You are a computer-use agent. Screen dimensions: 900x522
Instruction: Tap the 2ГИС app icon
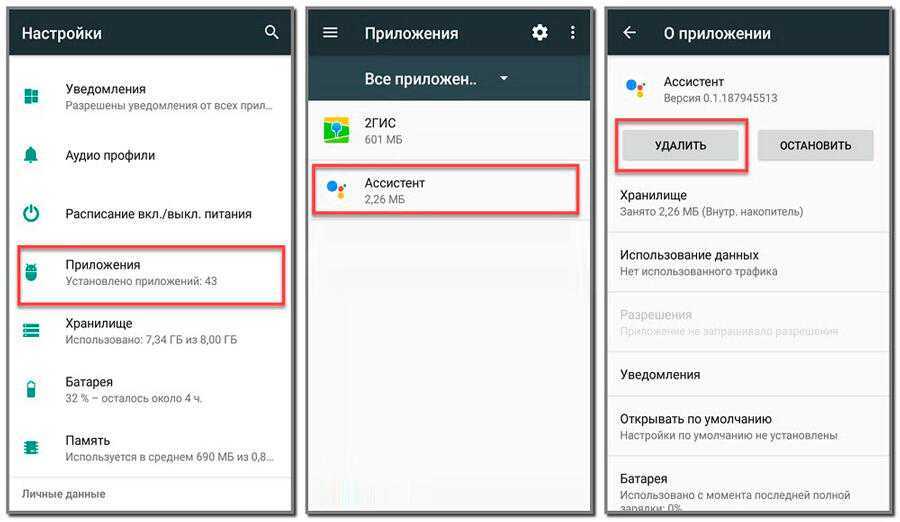click(336, 130)
